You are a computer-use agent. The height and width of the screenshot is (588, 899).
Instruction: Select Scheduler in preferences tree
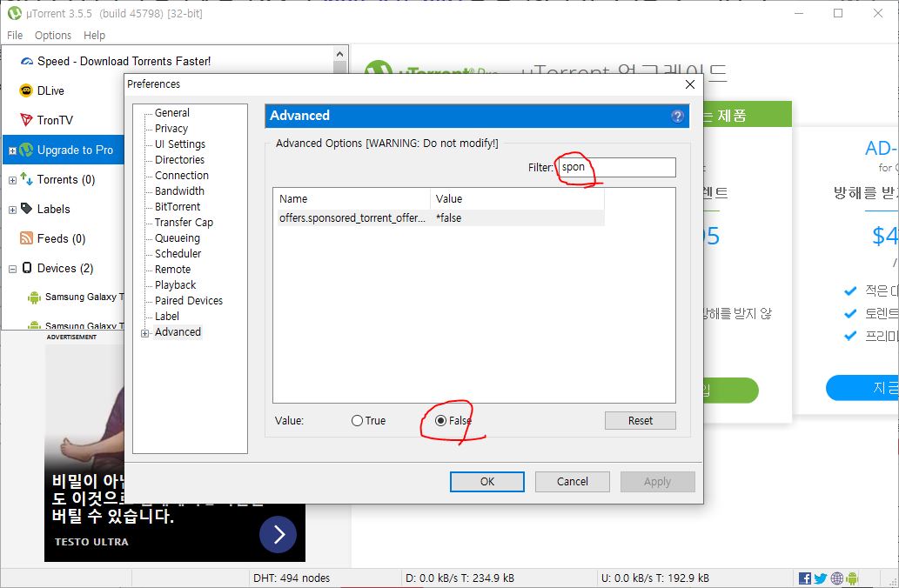click(x=178, y=253)
